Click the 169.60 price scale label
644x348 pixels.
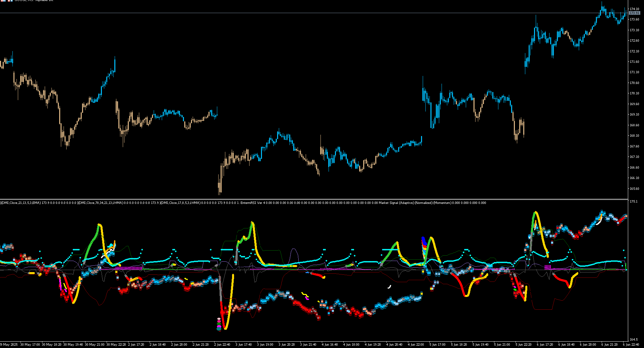(x=634, y=104)
